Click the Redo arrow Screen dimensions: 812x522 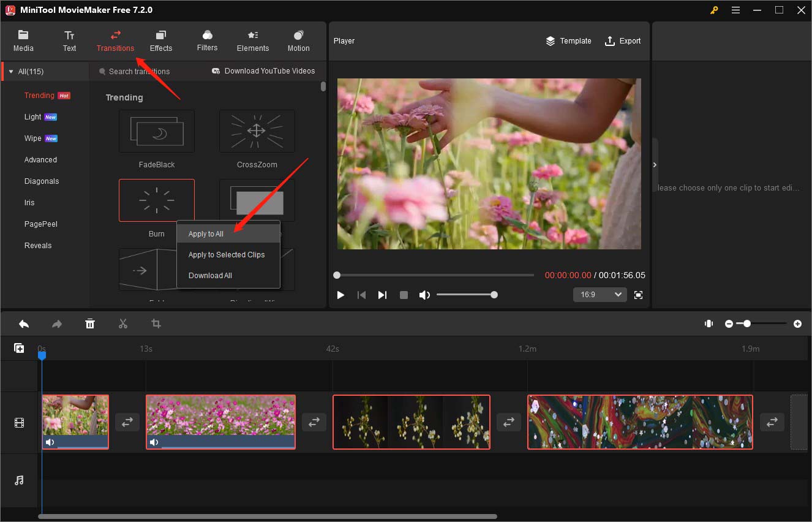[57, 323]
